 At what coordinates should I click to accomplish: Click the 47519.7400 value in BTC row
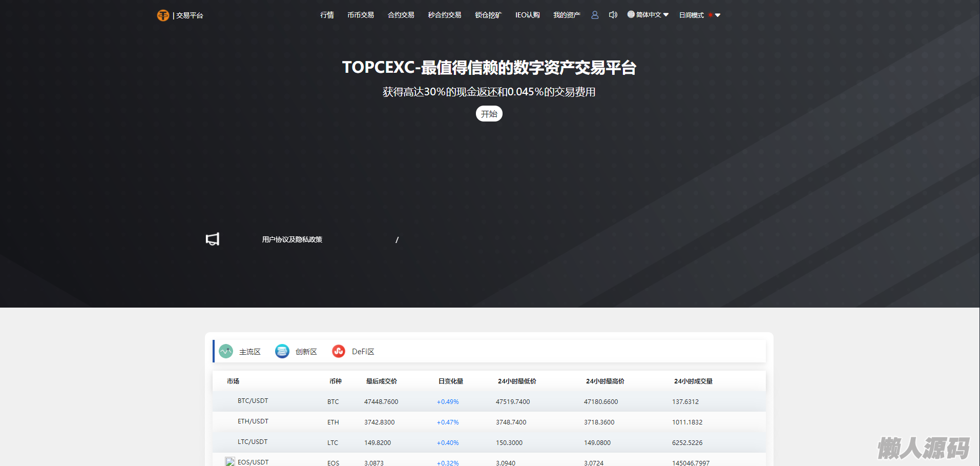point(513,402)
